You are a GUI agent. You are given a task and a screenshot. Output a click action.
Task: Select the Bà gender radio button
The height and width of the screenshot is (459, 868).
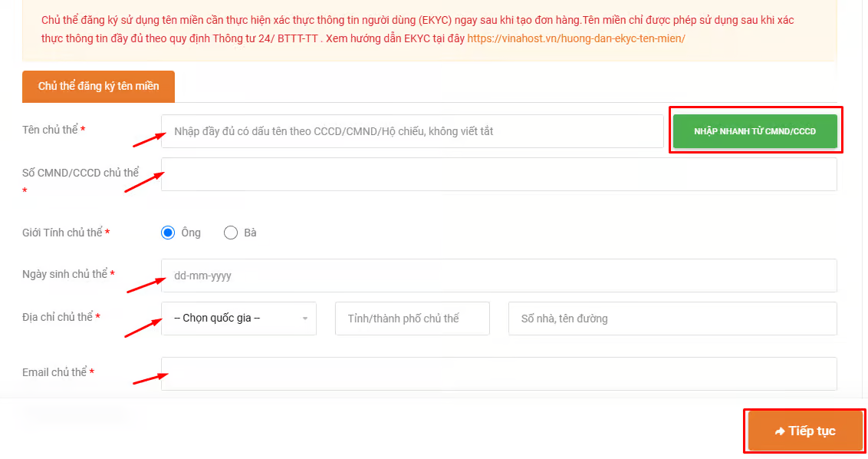[x=230, y=233]
